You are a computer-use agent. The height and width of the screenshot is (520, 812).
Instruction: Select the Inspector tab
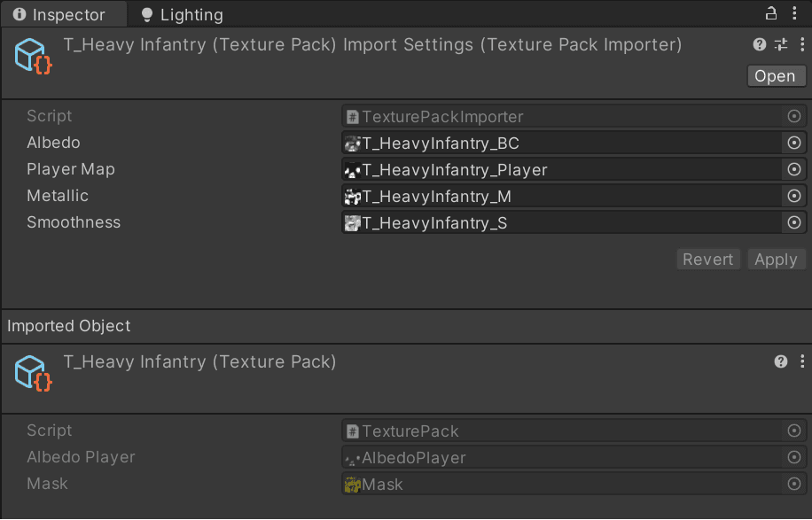click(x=64, y=14)
